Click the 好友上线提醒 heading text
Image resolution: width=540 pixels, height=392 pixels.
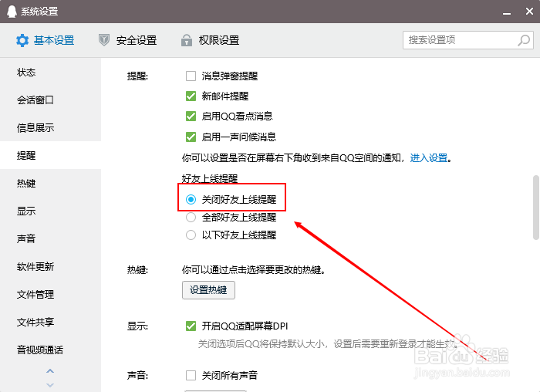(210, 178)
